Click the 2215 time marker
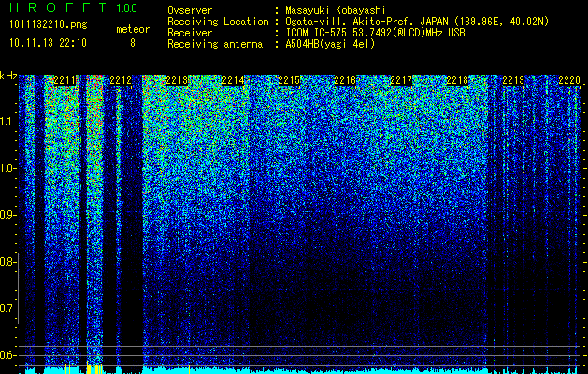Viewport: 588px width, 374px height. point(289,80)
